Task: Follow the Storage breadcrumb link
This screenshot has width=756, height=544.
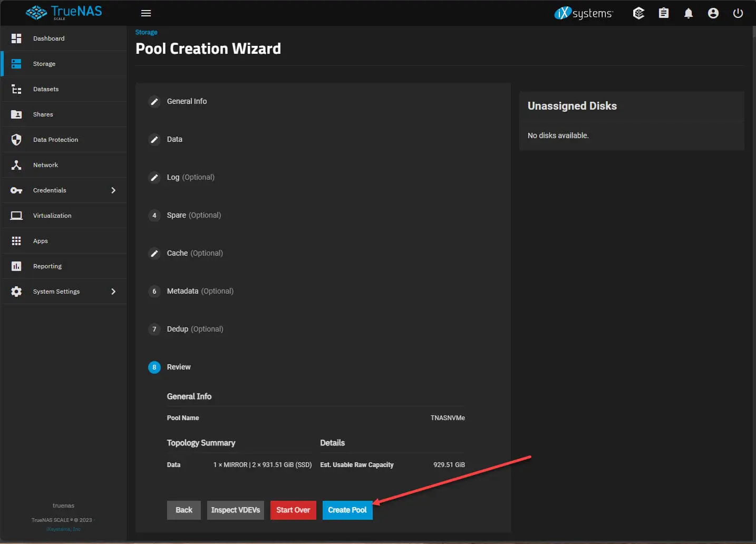Action: (x=146, y=32)
